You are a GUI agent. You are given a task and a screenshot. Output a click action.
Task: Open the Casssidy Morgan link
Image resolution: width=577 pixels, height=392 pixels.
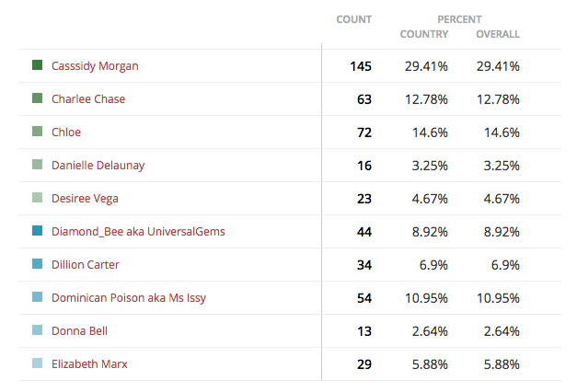95,66
